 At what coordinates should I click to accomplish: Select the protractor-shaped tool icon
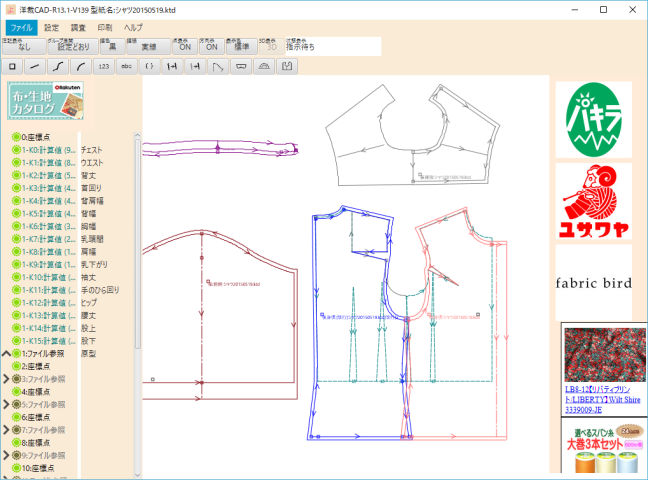(x=263, y=66)
